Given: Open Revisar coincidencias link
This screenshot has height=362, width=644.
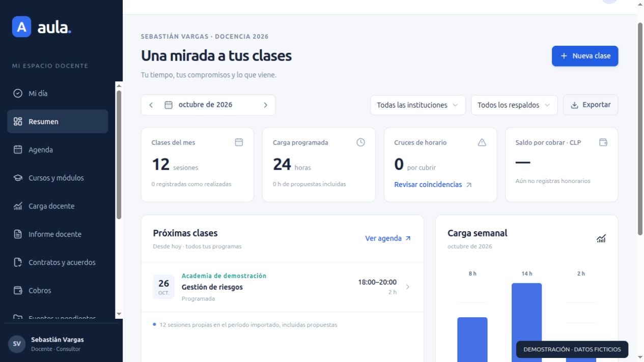Looking at the screenshot, I should [x=433, y=185].
